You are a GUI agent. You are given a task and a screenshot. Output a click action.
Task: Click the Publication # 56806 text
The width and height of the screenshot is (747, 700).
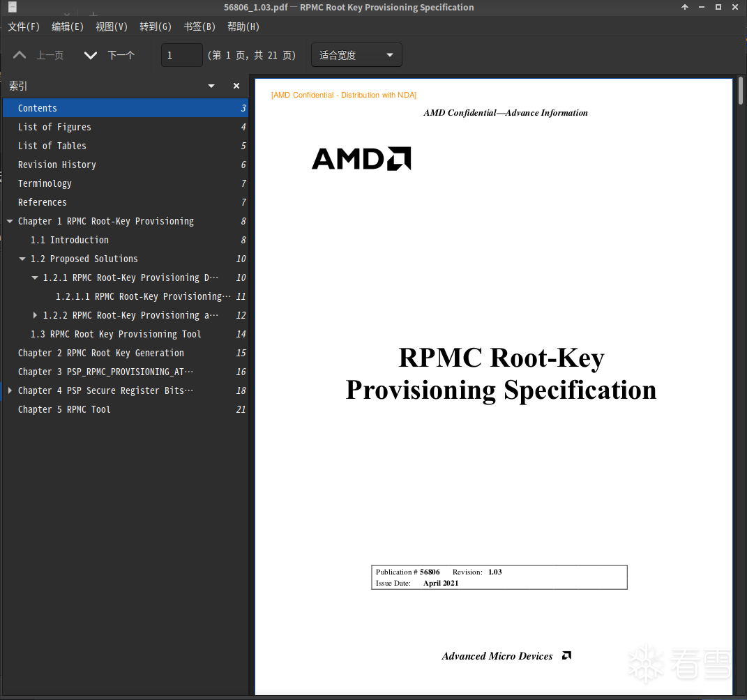[x=408, y=572]
